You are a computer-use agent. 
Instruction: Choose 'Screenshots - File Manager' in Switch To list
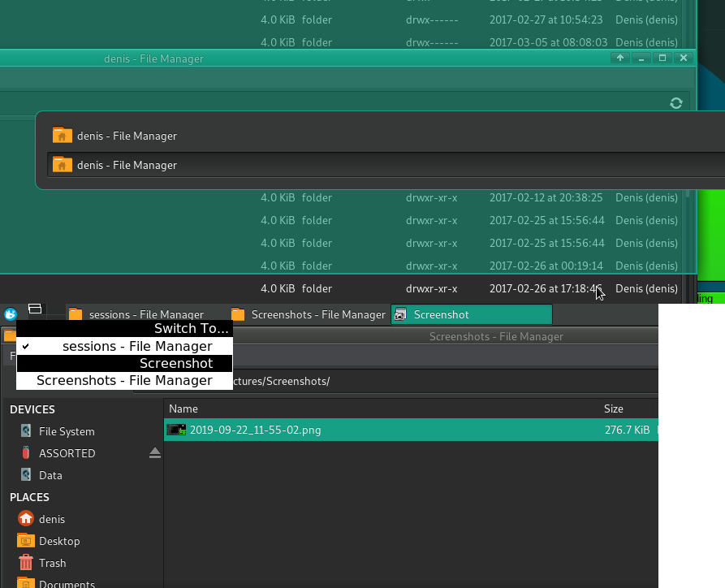pyautogui.click(x=124, y=380)
